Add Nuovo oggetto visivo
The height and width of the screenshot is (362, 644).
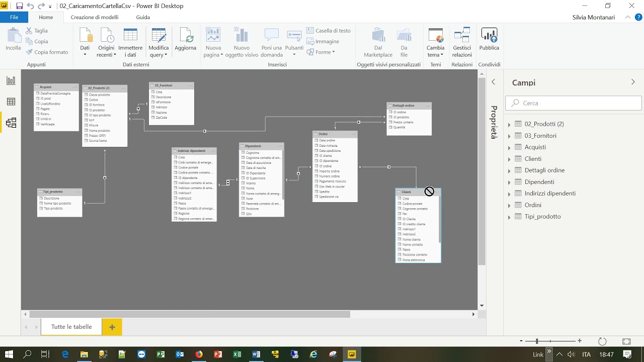point(242,42)
